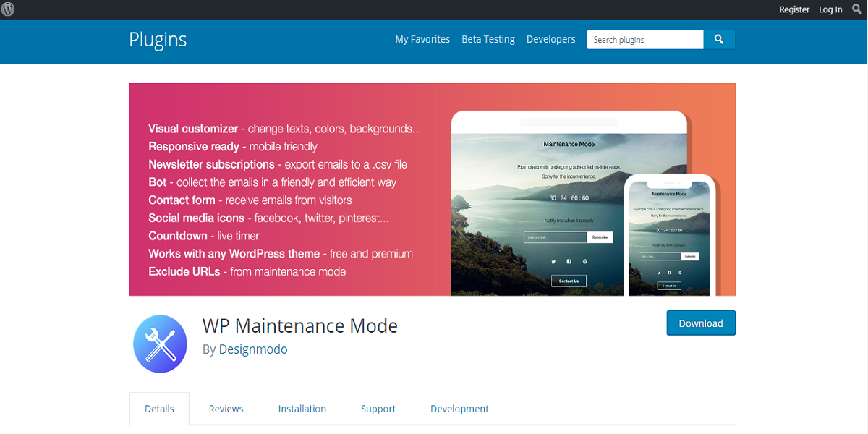The width and height of the screenshot is (868, 434).
Task: Open Beta Testing menu item
Action: (488, 40)
